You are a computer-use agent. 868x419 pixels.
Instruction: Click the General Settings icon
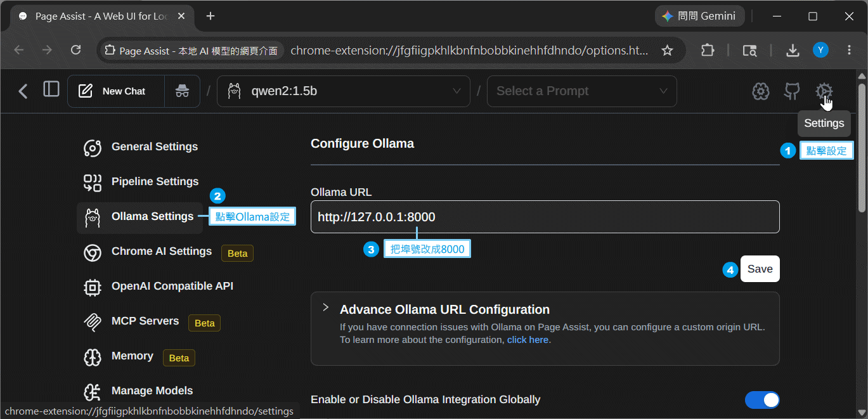point(93,148)
